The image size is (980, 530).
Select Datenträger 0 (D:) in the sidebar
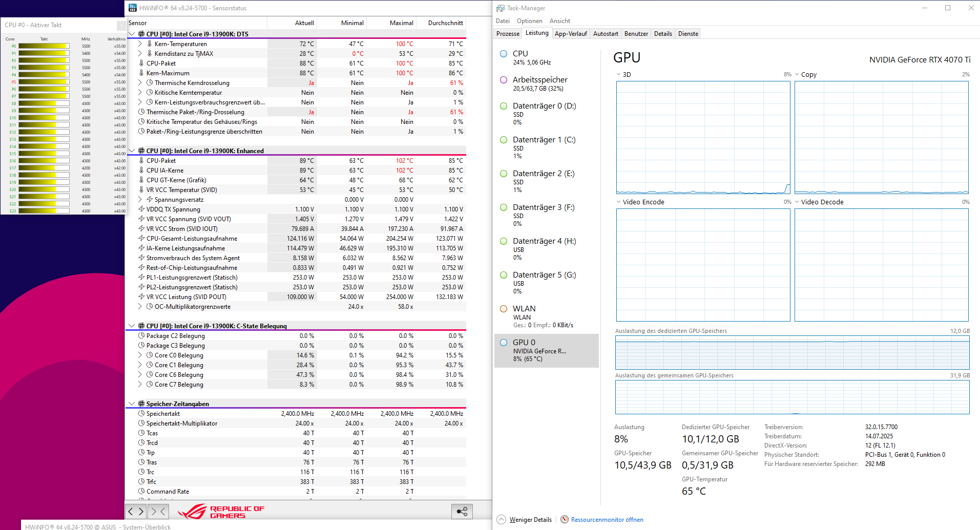click(x=546, y=114)
